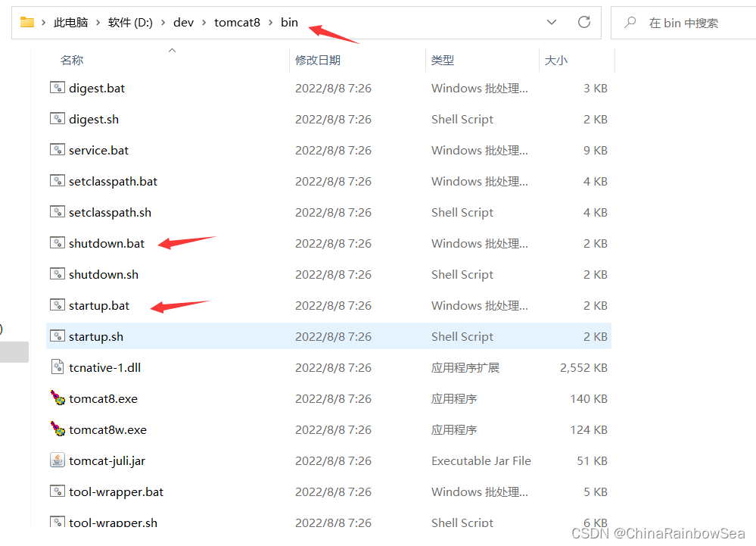
Task: Expand chevron after 软件 (D:) in path
Action: click(163, 23)
